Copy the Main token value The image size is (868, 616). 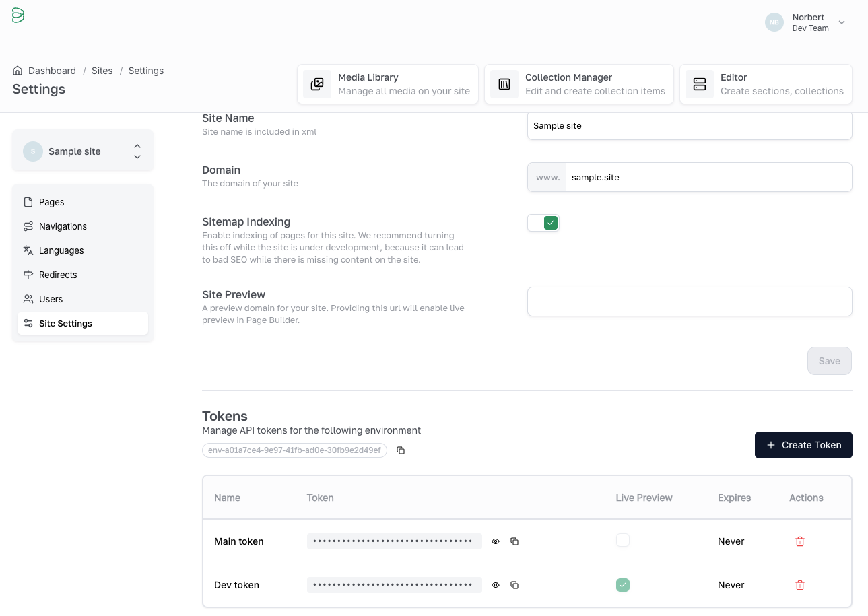coord(514,541)
